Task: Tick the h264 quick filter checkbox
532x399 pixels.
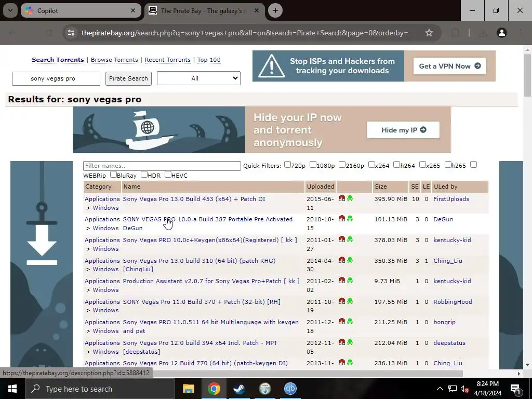Action: pyautogui.click(x=396, y=165)
